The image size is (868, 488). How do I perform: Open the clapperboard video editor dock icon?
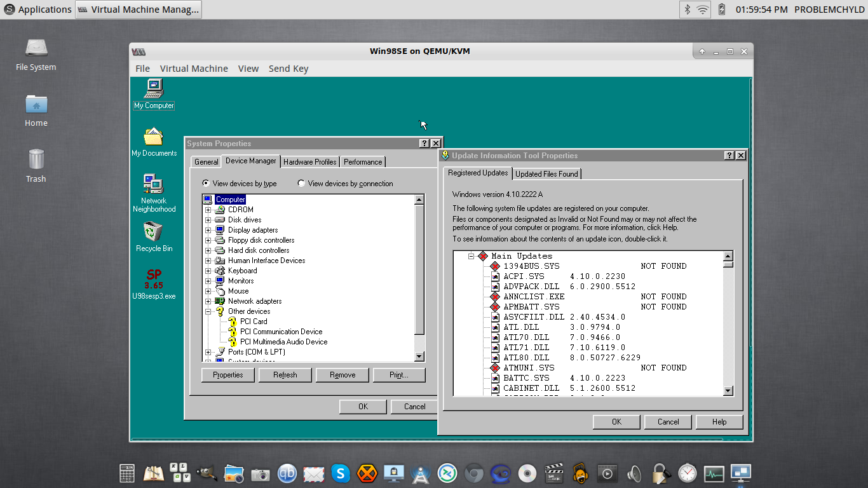tap(555, 473)
